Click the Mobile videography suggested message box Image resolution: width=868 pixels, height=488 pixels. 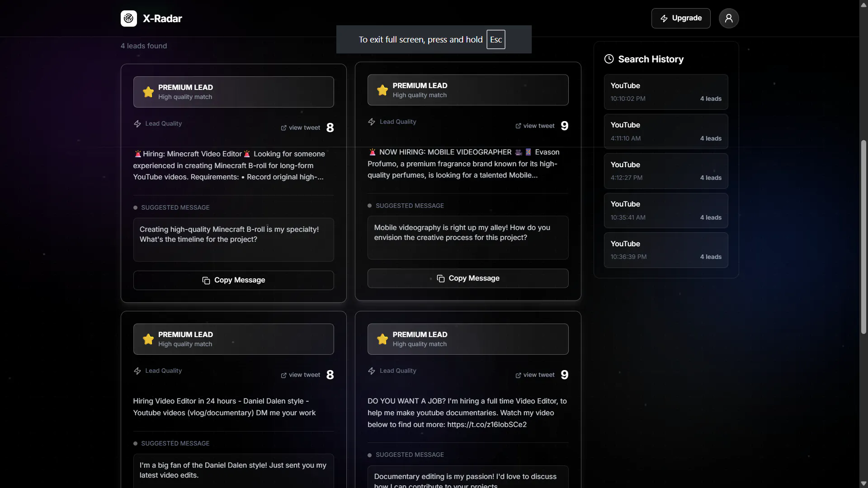coord(468,238)
